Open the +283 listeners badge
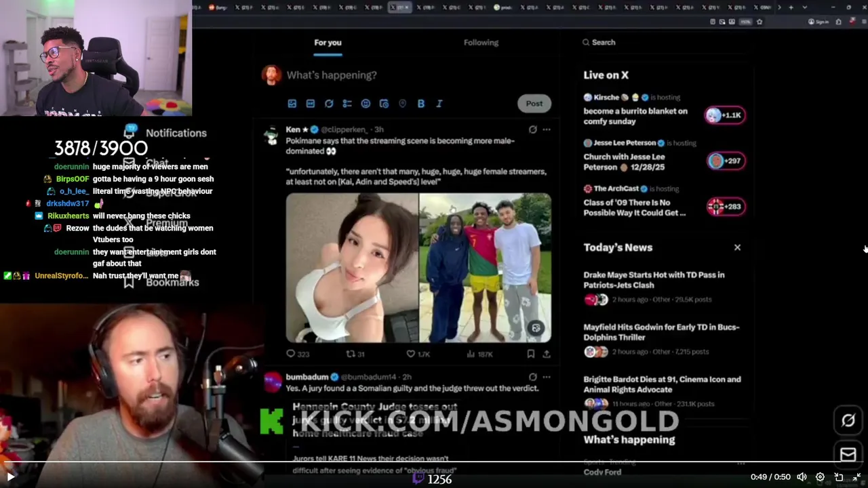Viewport: 868px width, 488px height. tap(726, 206)
